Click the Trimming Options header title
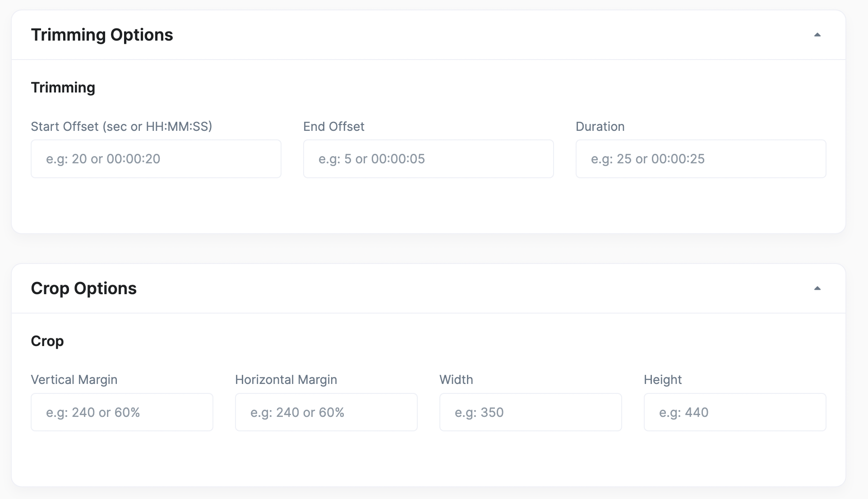This screenshot has width=868, height=499. pos(102,35)
